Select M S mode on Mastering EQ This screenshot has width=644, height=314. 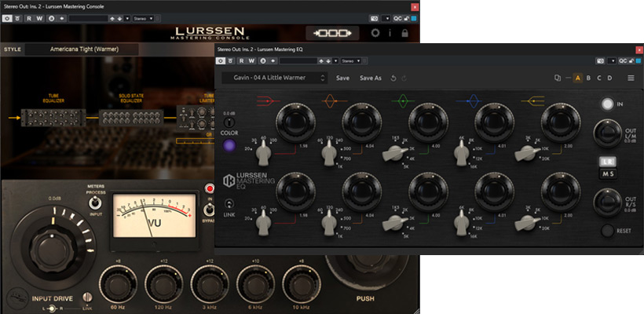pos(609,174)
